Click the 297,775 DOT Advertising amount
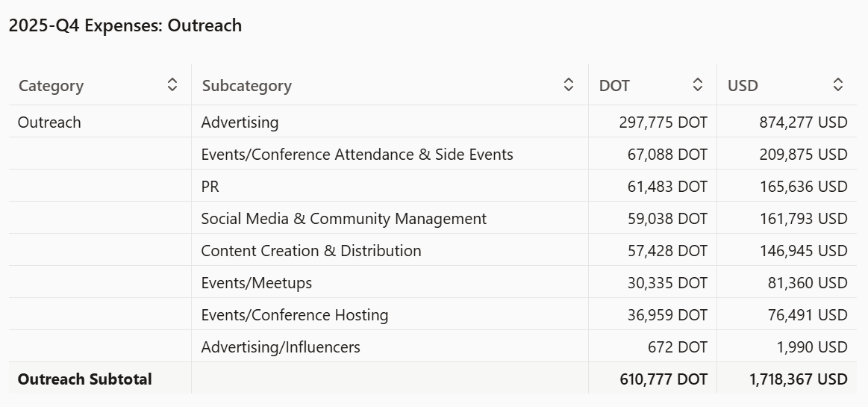868x407 pixels. 663,122
